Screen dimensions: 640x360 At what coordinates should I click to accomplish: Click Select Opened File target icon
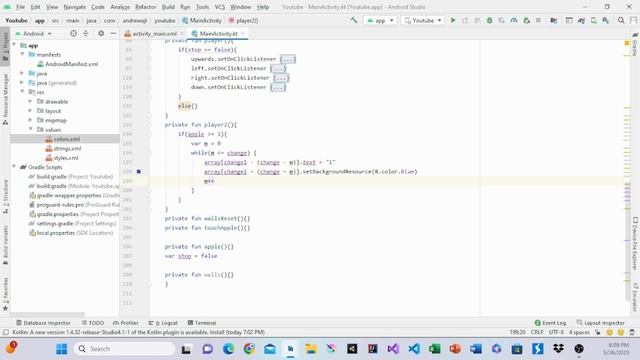click(x=73, y=33)
